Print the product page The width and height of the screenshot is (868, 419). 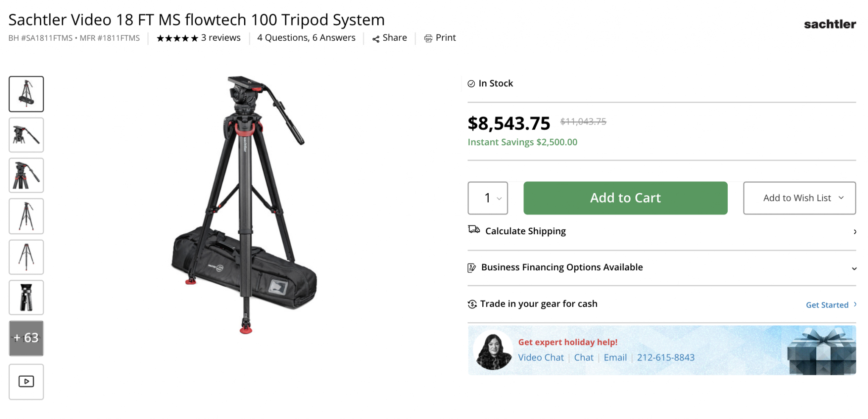[x=440, y=38]
